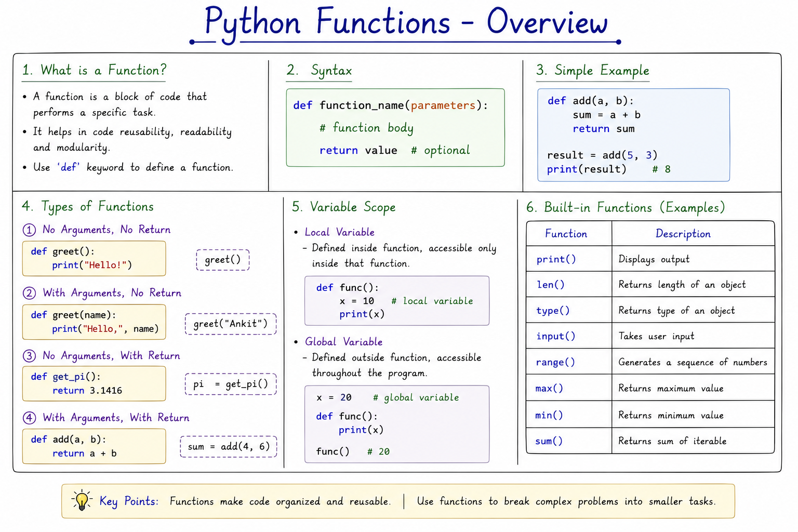Click 'Generates a sequence of numbers' cell
The width and height of the screenshot is (798, 532).
coord(693,362)
